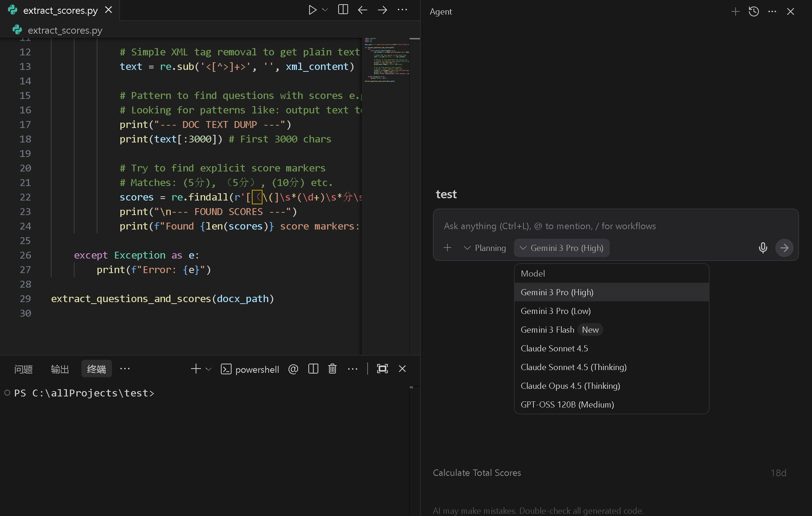The height and width of the screenshot is (516, 812).
Task: Kill terminal with trash icon
Action: click(332, 369)
